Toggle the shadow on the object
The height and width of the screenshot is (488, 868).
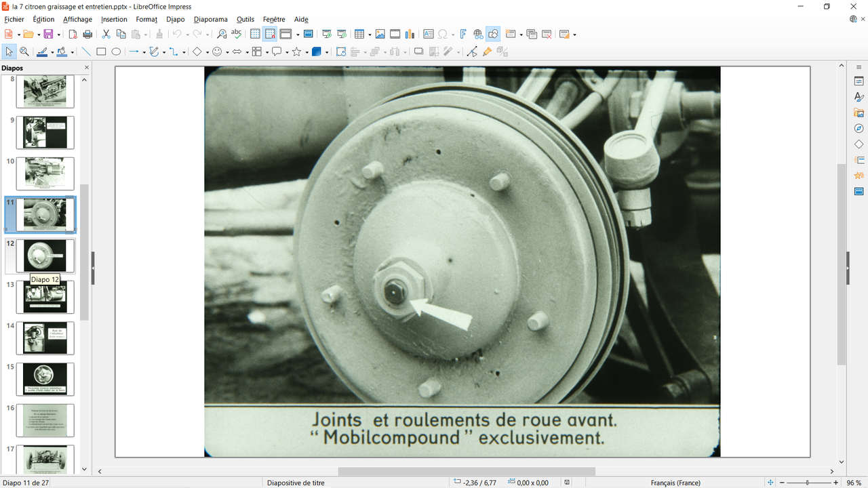point(418,52)
